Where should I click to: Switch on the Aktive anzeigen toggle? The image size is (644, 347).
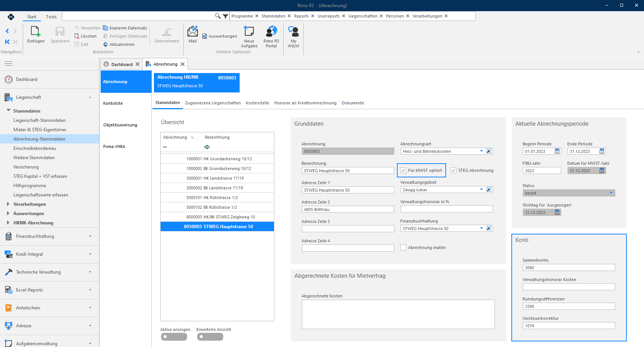174,337
